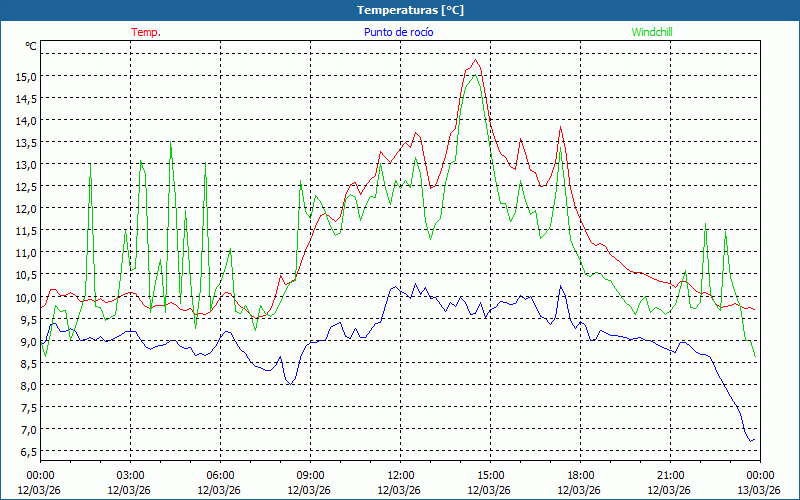Viewport: 800px width, 500px height.
Task: Click the 12:00 time axis label
Action: (400, 475)
